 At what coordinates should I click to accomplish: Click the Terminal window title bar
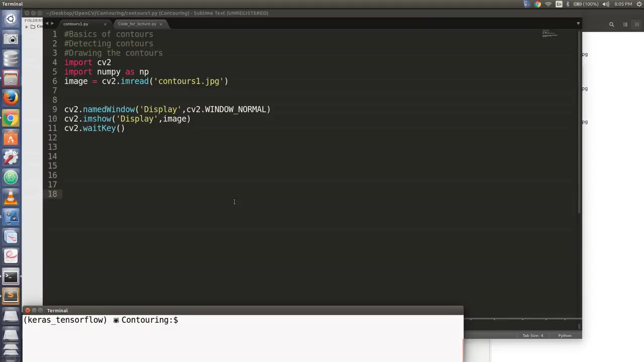(243, 310)
